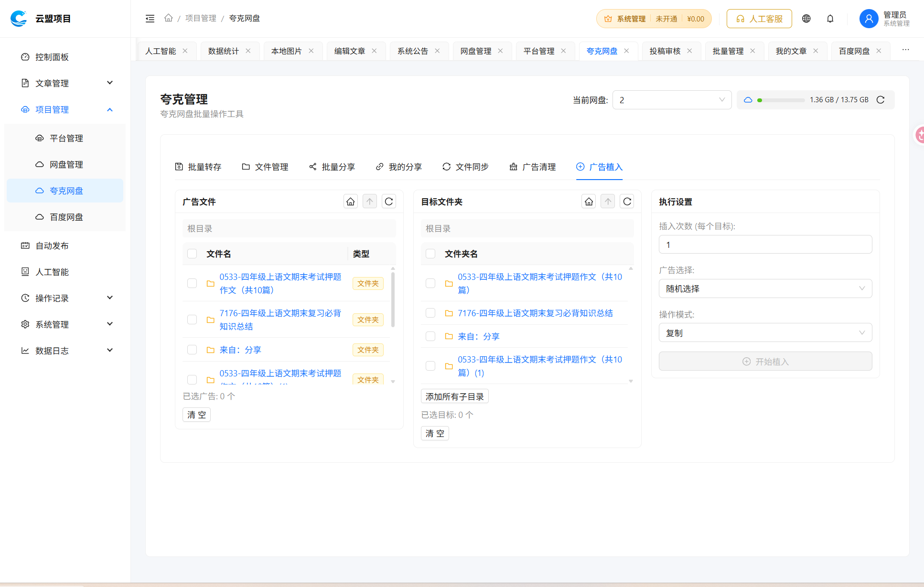Open 自动发布 in the sidebar

click(x=65, y=245)
